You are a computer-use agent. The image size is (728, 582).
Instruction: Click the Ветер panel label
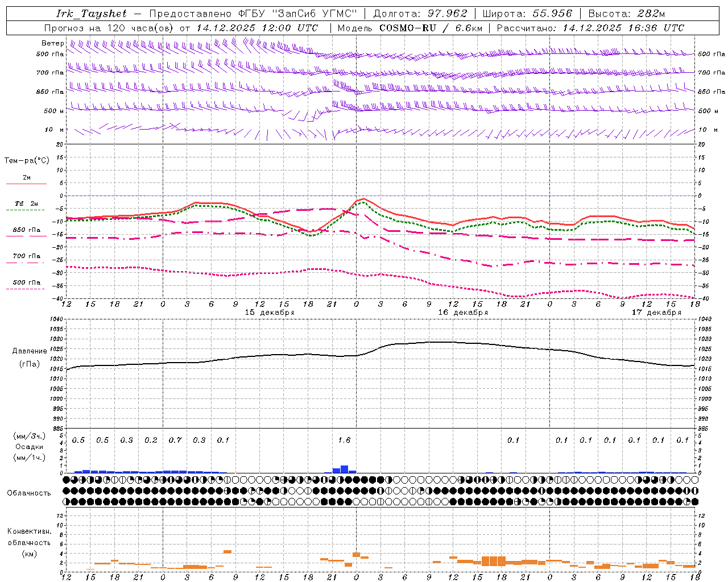[x=53, y=43]
